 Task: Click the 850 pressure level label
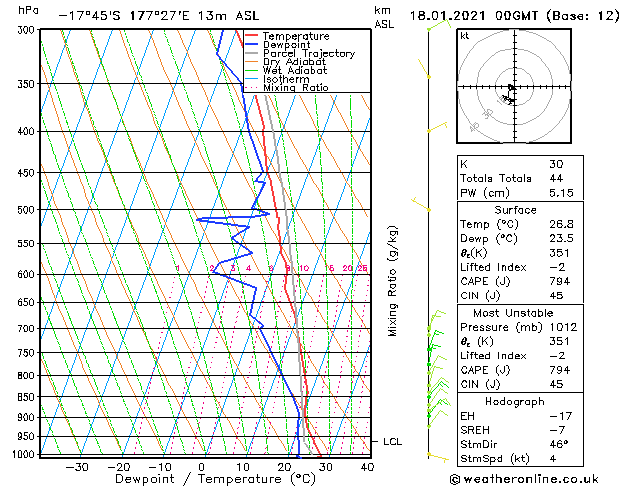point(28,397)
